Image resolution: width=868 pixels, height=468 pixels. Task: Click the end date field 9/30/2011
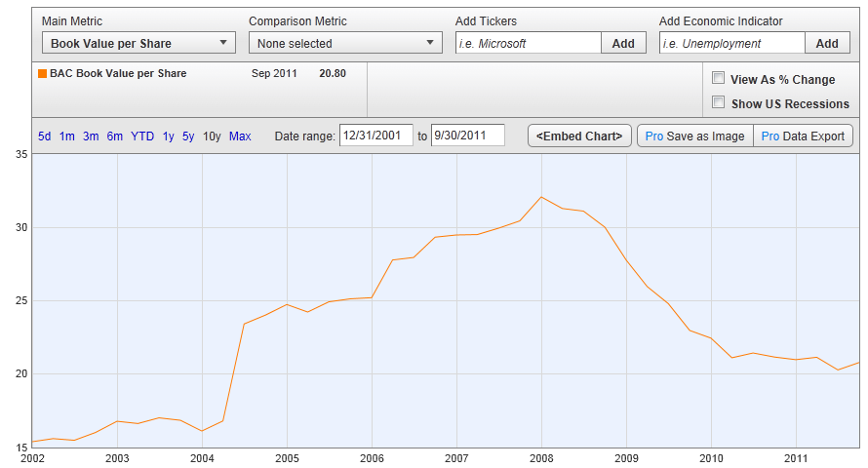468,136
